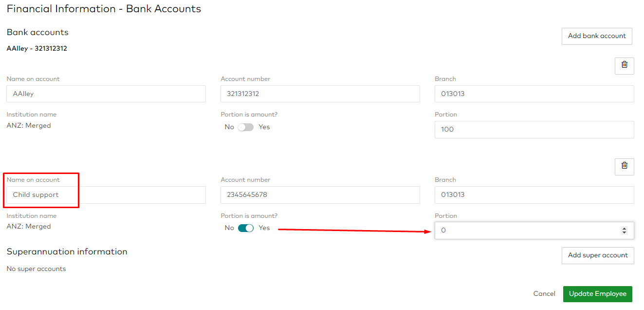Focus the Portion field showing 100
644x310 pixels.
click(534, 130)
